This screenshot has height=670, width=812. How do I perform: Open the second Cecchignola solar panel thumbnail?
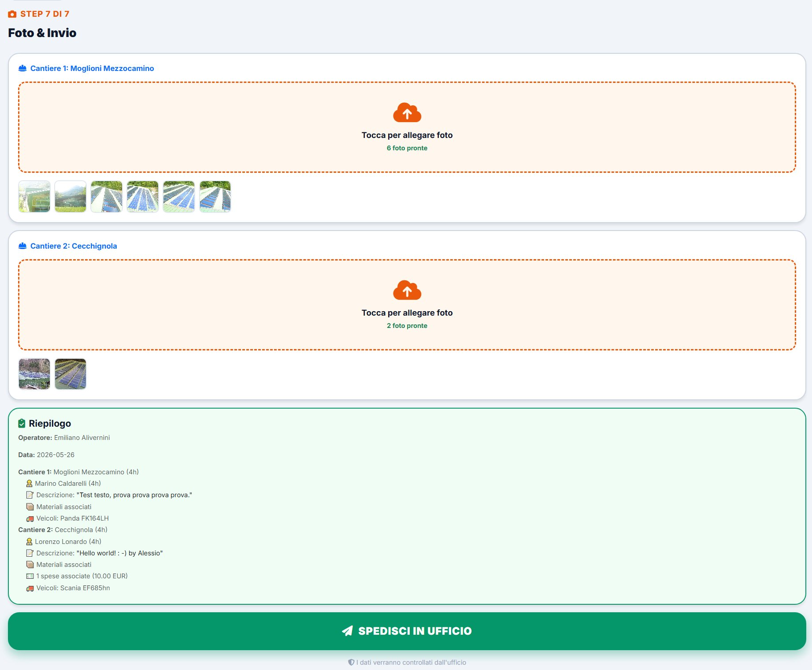coord(70,374)
